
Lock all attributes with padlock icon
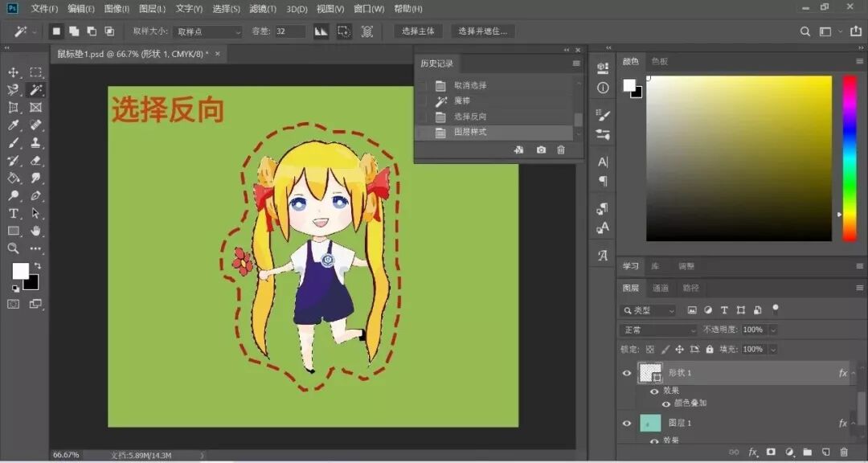click(710, 350)
